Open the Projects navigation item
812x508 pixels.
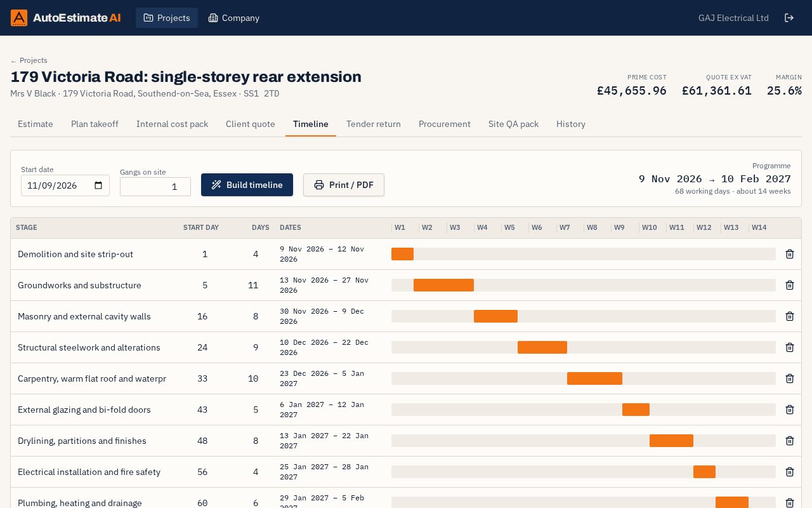(167, 18)
